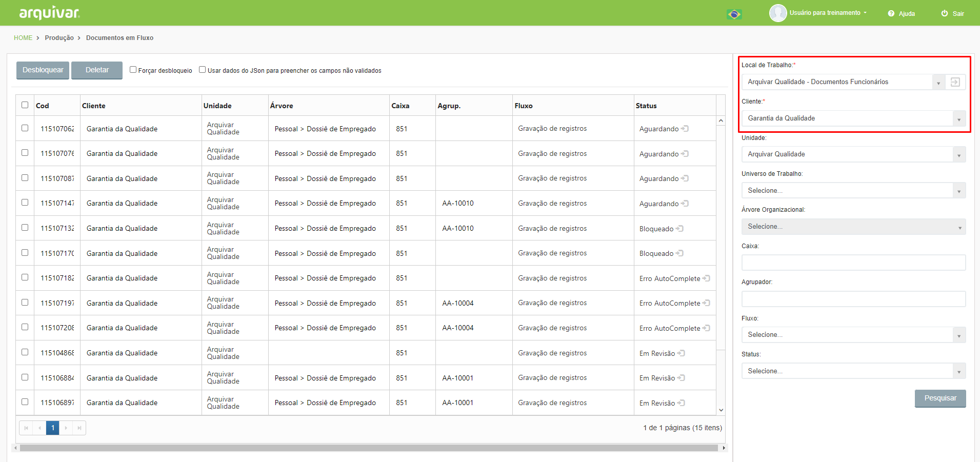The width and height of the screenshot is (980, 462).
Task: Click the enter icon beside Local de Trabalho
Action: tap(955, 82)
